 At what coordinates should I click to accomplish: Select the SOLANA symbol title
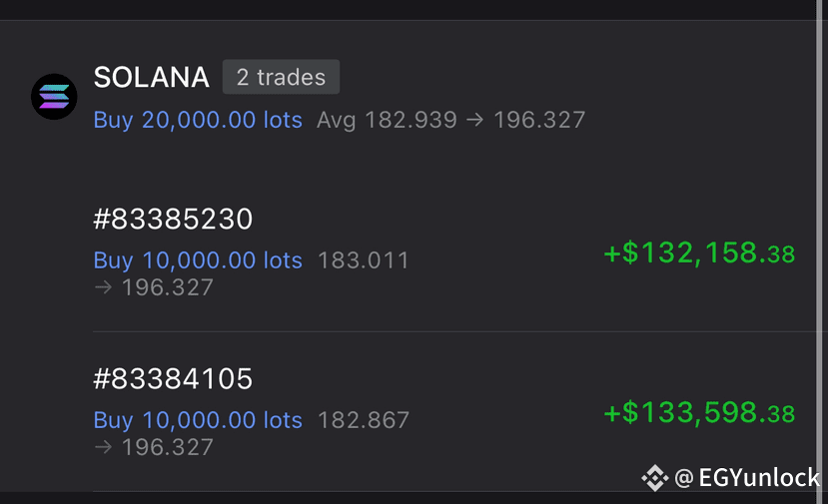point(152,77)
